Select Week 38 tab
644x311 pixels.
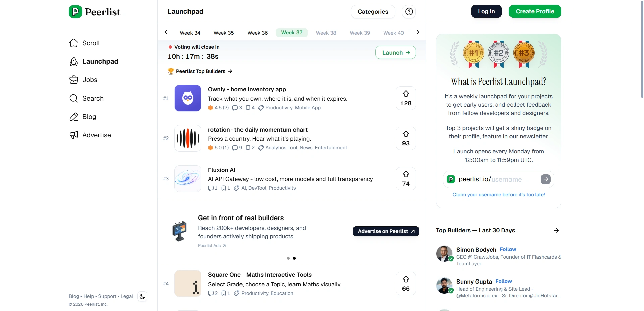(x=326, y=33)
